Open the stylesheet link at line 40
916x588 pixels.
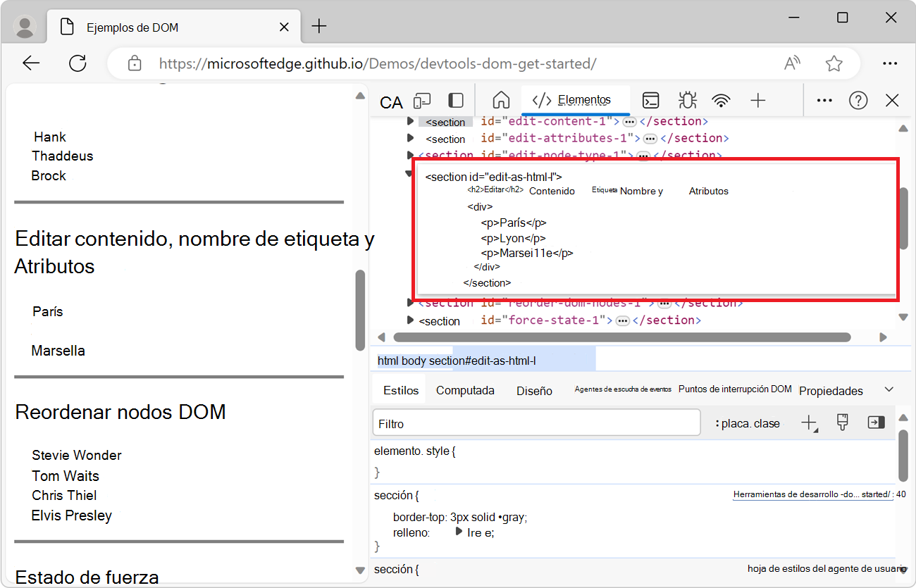pyautogui.click(x=814, y=494)
